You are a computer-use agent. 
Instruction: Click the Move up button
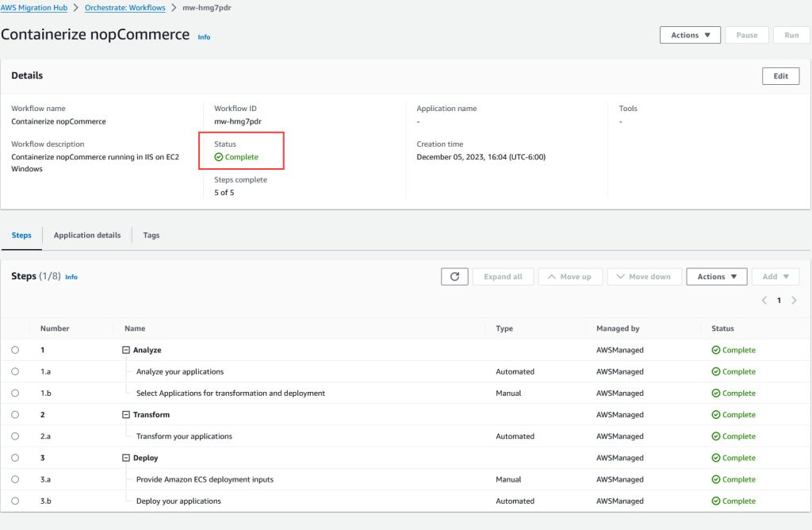pos(571,277)
